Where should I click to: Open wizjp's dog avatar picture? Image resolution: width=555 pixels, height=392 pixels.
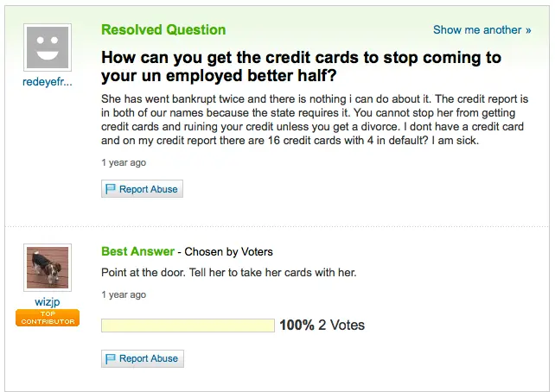pos(48,268)
